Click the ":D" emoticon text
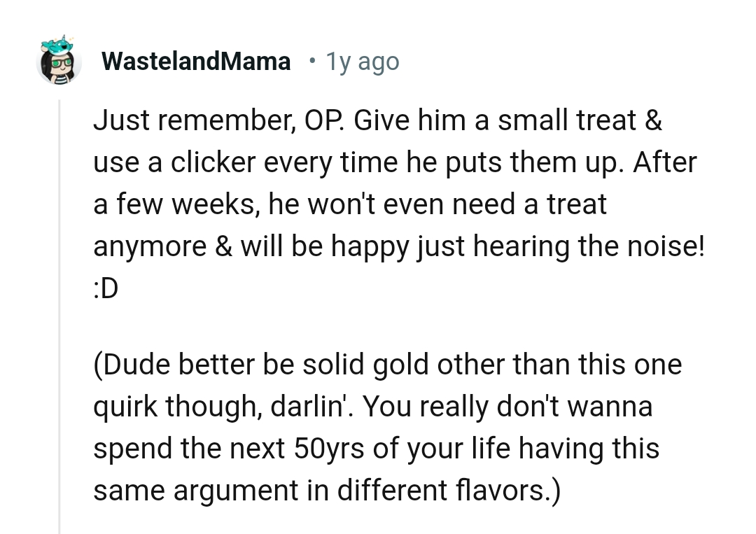 [x=106, y=288]
